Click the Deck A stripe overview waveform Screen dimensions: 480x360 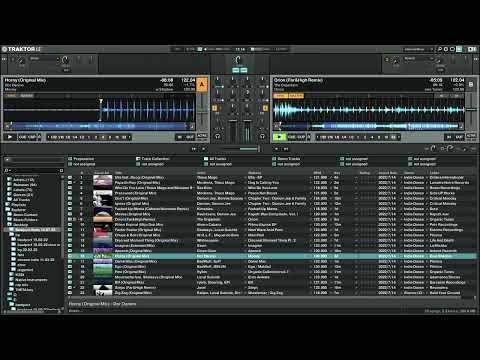(x=99, y=126)
